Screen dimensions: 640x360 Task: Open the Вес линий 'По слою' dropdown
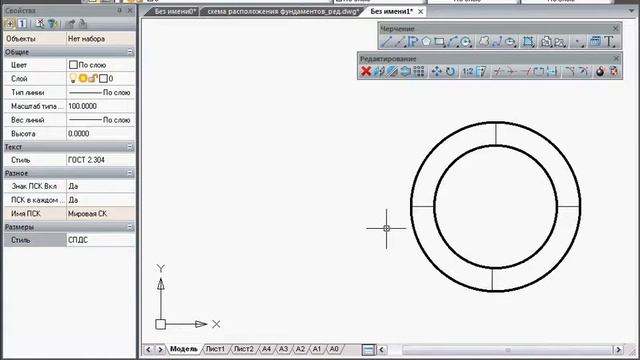point(100,120)
